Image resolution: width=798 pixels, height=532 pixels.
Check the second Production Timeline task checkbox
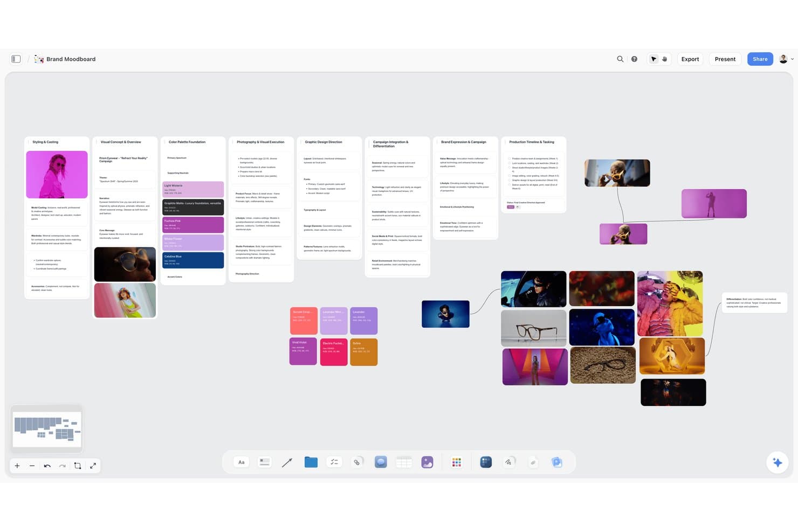510,163
